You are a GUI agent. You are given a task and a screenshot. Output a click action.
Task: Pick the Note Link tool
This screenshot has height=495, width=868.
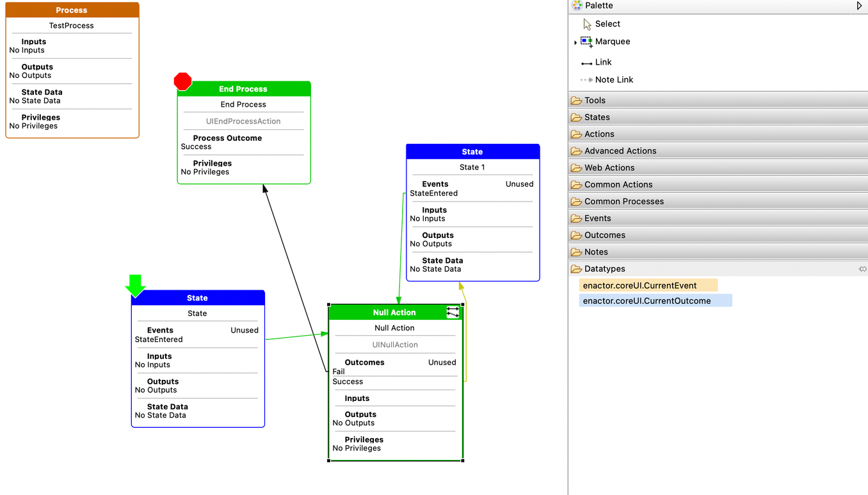coord(607,80)
